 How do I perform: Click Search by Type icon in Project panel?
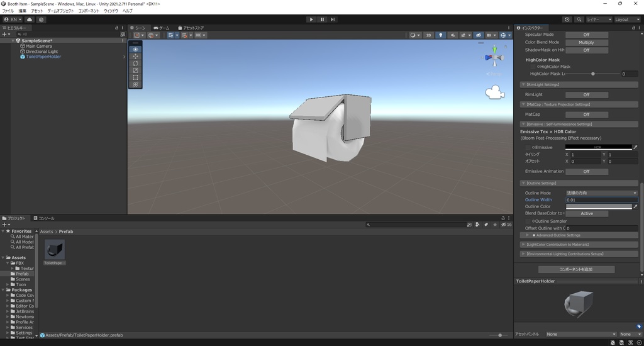coord(477,225)
